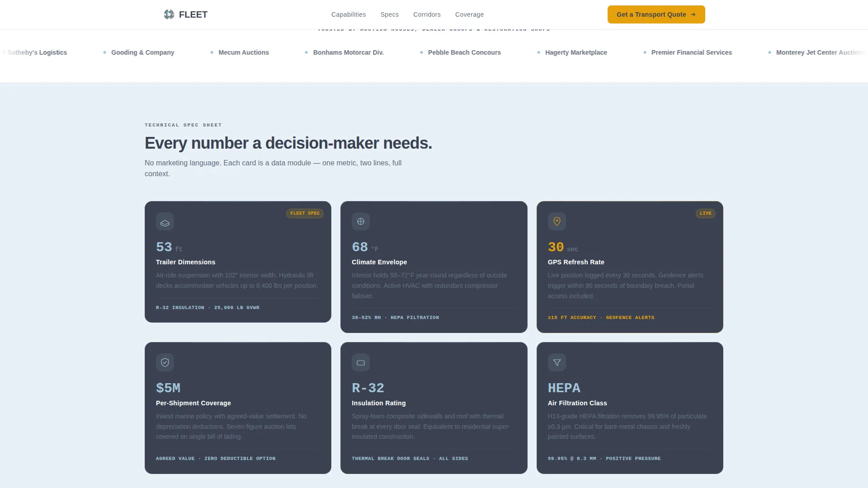This screenshot has height=488, width=868.
Task: Click ±15 FT ACCURACY · GEOFENCE ALERTS footer
Action: [601, 318]
